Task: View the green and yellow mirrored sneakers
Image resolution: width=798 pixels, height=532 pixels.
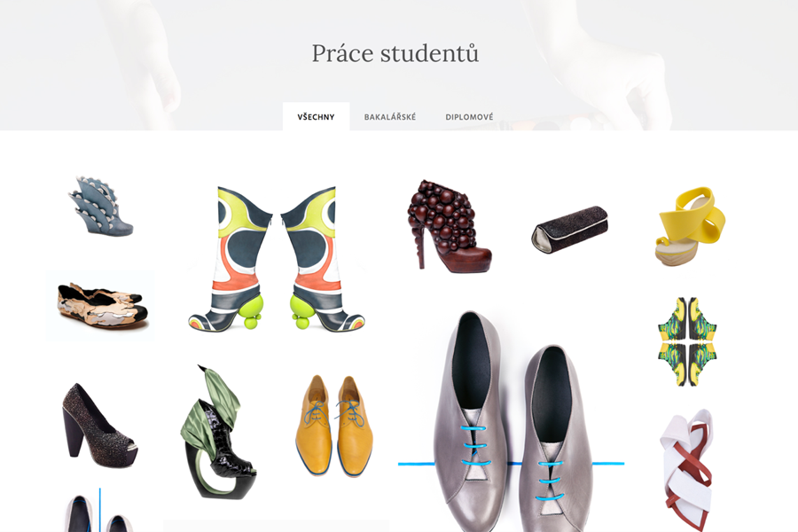Action: pyautogui.click(x=687, y=342)
